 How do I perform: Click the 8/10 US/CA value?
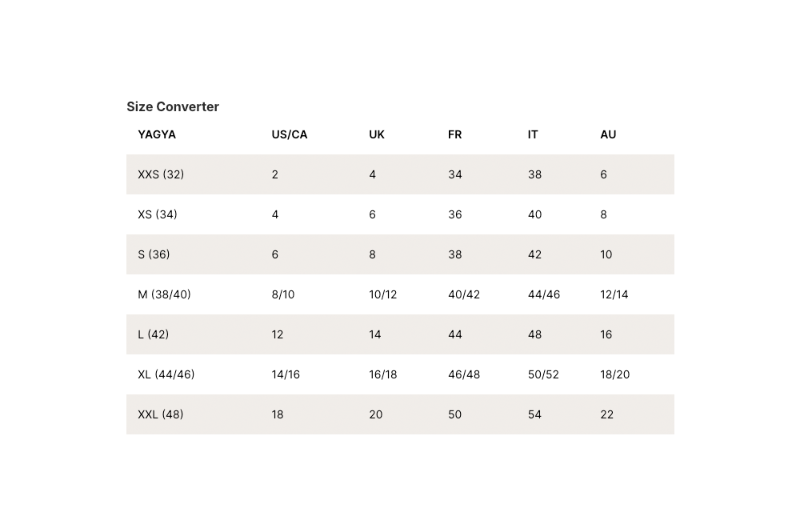pos(283,294)
